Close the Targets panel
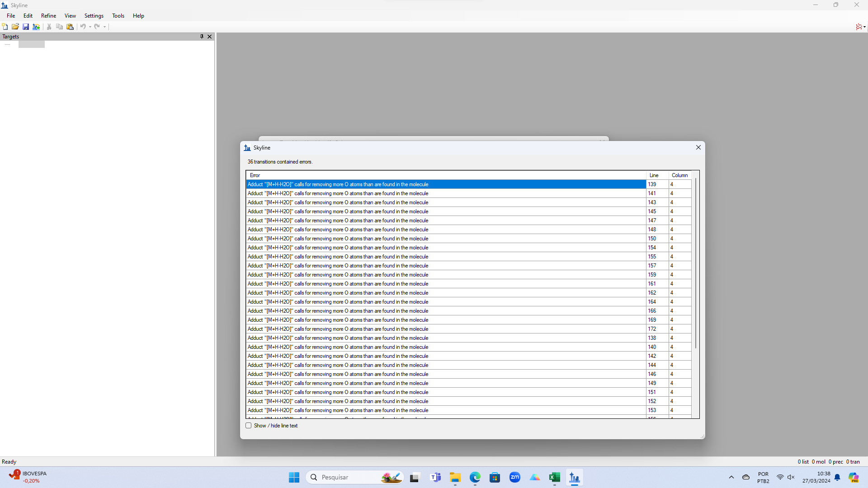 pos(209,37)
